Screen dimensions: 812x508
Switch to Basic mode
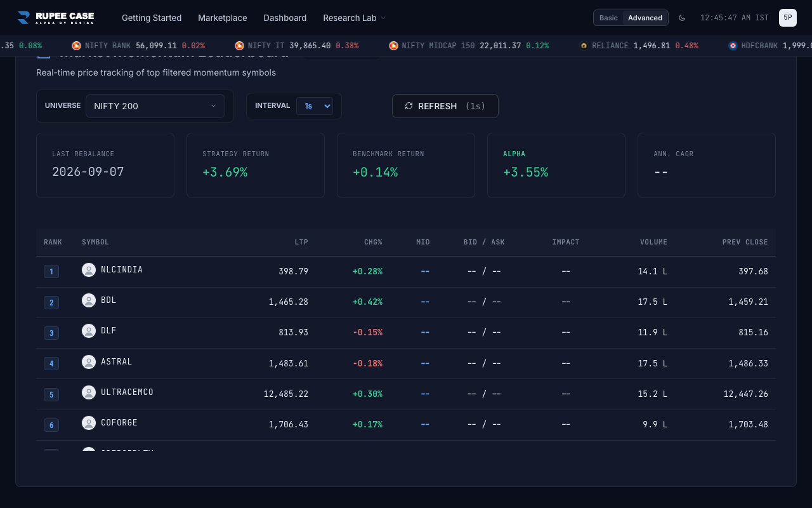coord(608,18)
